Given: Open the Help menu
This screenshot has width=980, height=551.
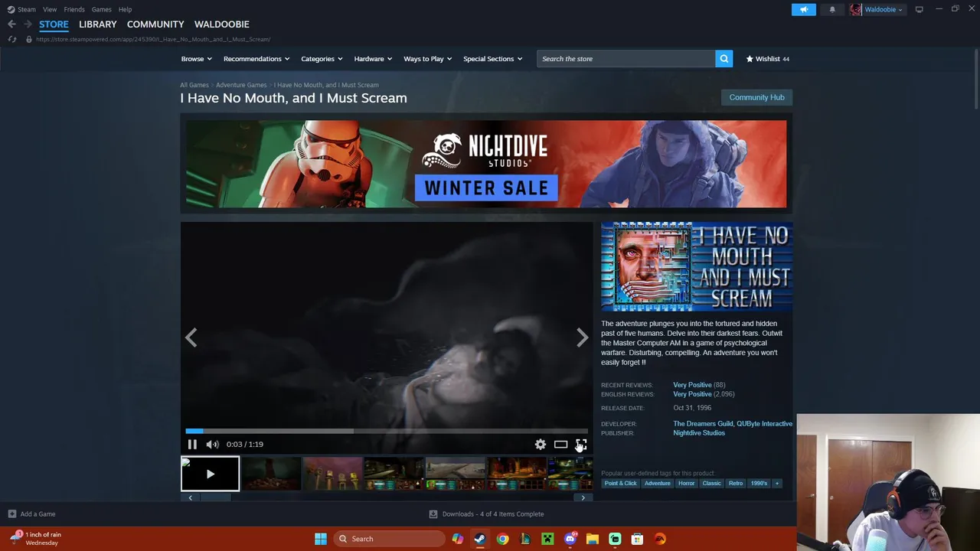Looking at the screenshot, I should pos(125,9).
